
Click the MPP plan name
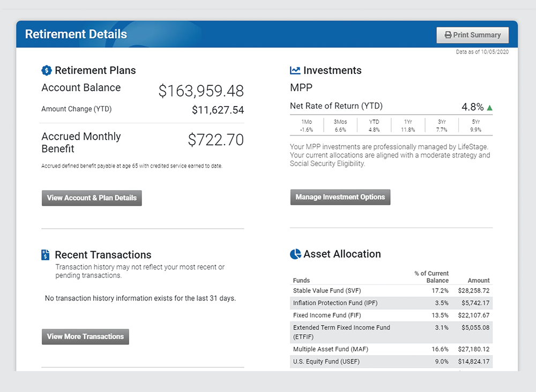click(301, 88)
